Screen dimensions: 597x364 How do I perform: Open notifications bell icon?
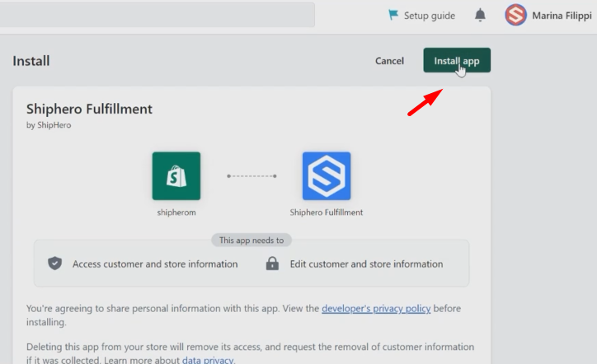(x=480, y=15)
